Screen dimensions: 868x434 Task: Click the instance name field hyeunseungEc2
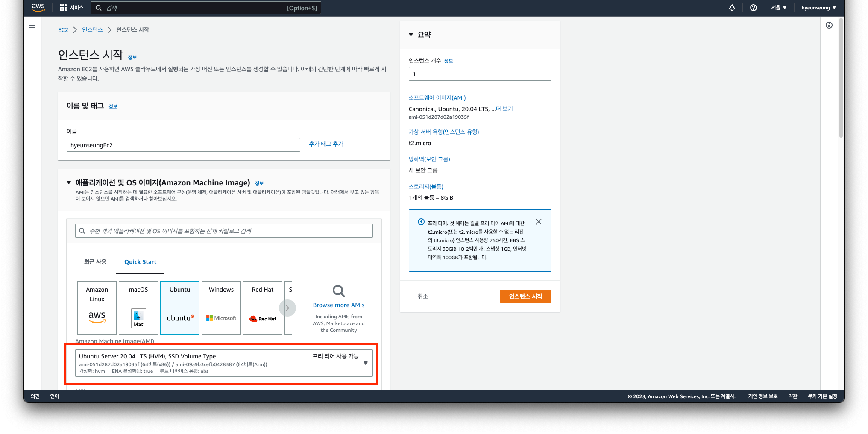coord(183,145)
